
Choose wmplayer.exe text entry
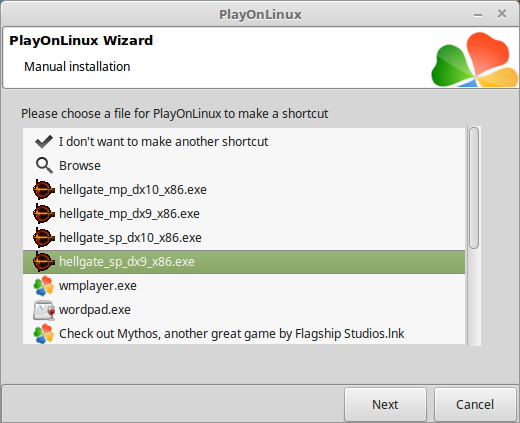[x=98, y=286]
